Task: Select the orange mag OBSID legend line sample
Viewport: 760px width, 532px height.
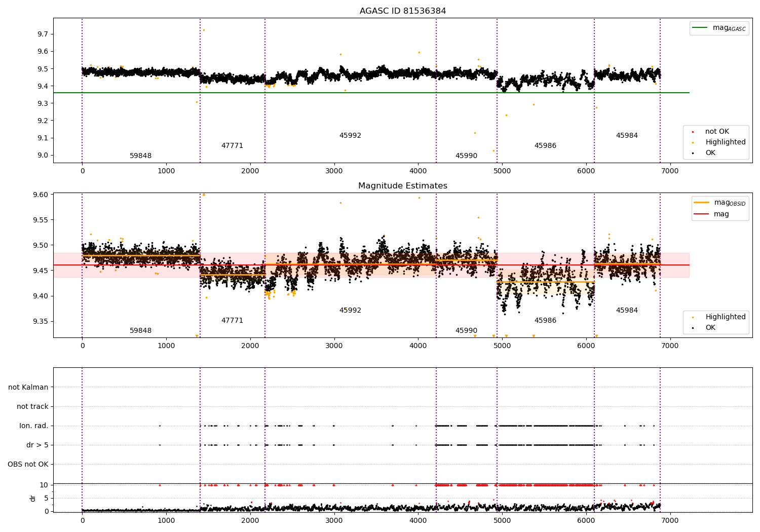Action: tap(702, 203)
